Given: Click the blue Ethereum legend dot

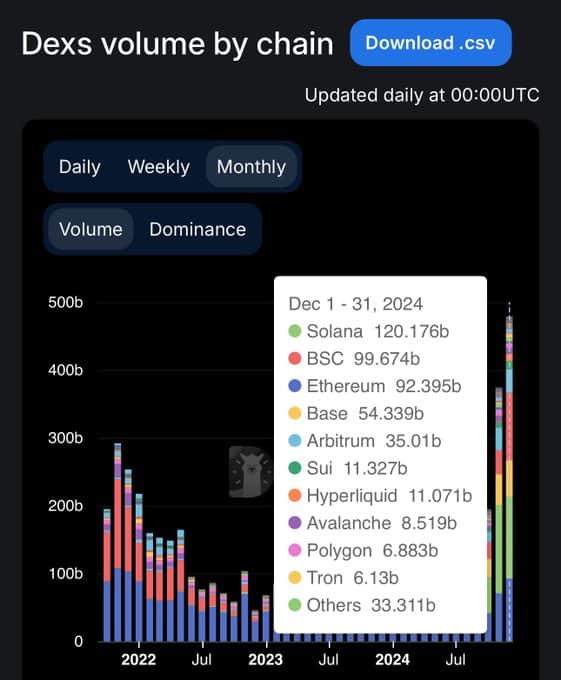Looking at the screenshot, I should (295, 386).
